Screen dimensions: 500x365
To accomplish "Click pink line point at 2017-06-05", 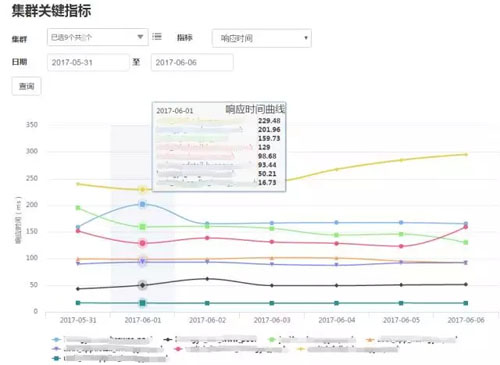I will click(x=401, y=246).
